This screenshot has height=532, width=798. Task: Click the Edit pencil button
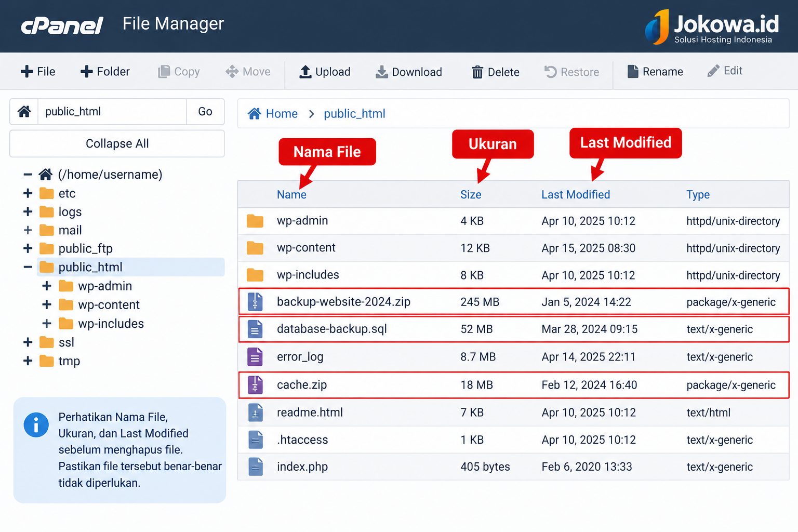pos(725,71)
